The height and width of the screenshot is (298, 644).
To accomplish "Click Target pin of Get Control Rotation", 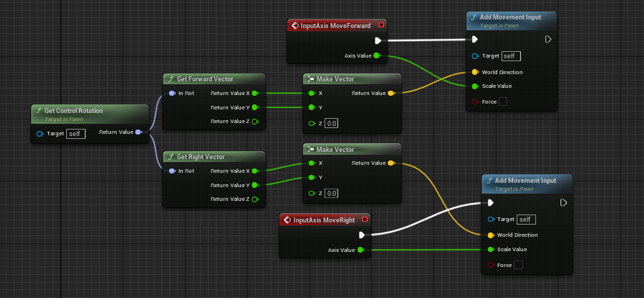I will point(40,134).
